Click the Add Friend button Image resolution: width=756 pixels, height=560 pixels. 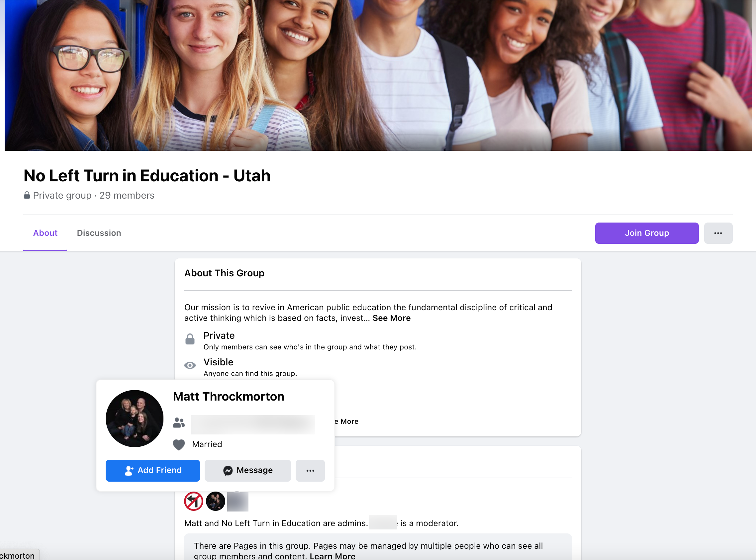152,471
